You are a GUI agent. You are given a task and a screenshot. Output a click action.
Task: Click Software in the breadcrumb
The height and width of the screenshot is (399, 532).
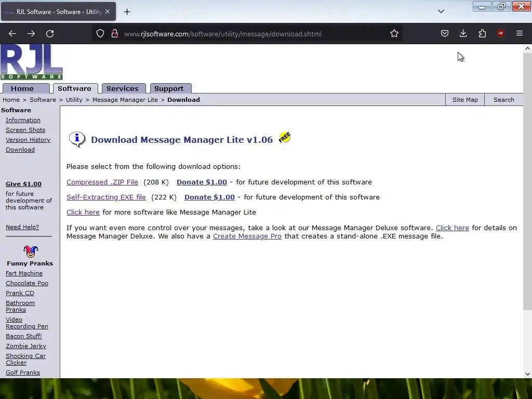43,100
